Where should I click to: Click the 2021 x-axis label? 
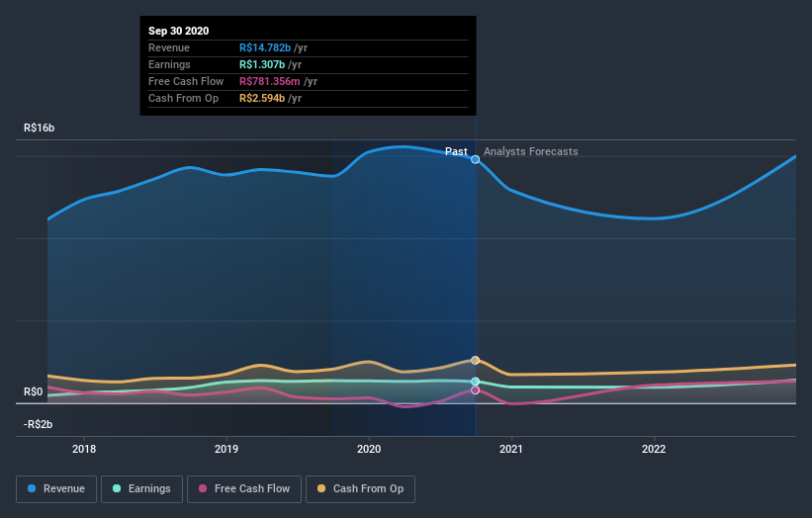pyautogui.click(x=511, y=449)
